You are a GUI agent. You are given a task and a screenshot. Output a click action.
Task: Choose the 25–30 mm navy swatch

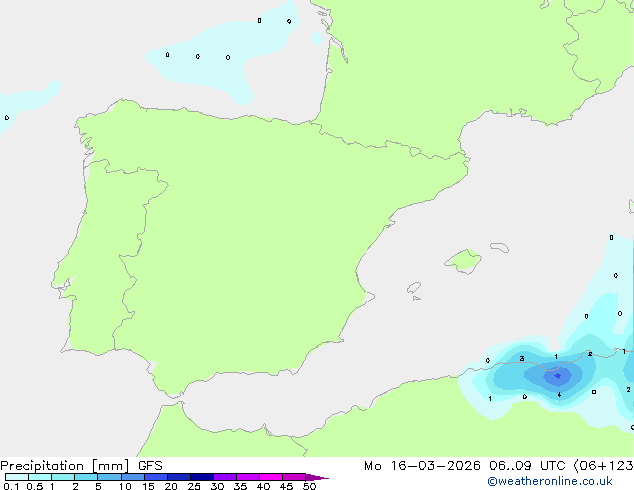202,477
